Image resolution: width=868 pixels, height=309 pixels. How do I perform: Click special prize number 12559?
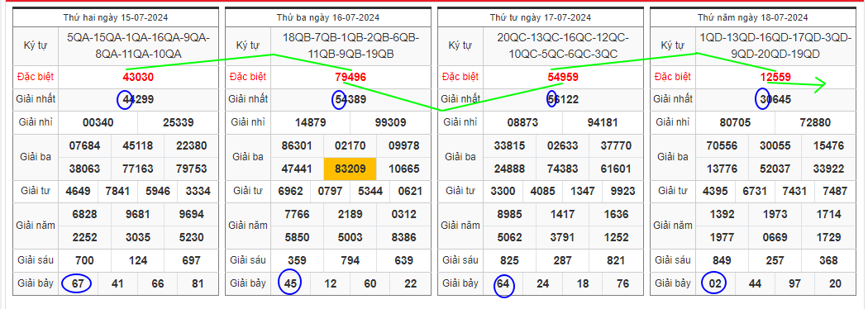coord(775,78)
